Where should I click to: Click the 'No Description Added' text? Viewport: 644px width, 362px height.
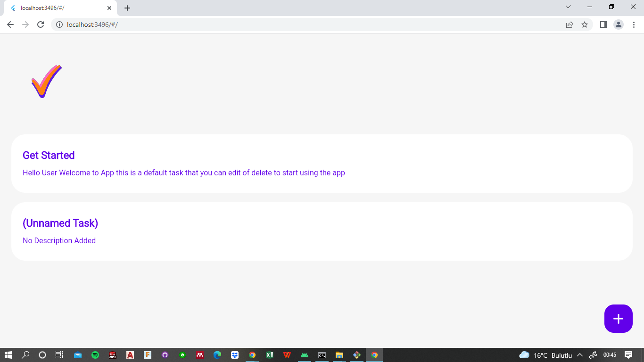[x=59, y=240]
